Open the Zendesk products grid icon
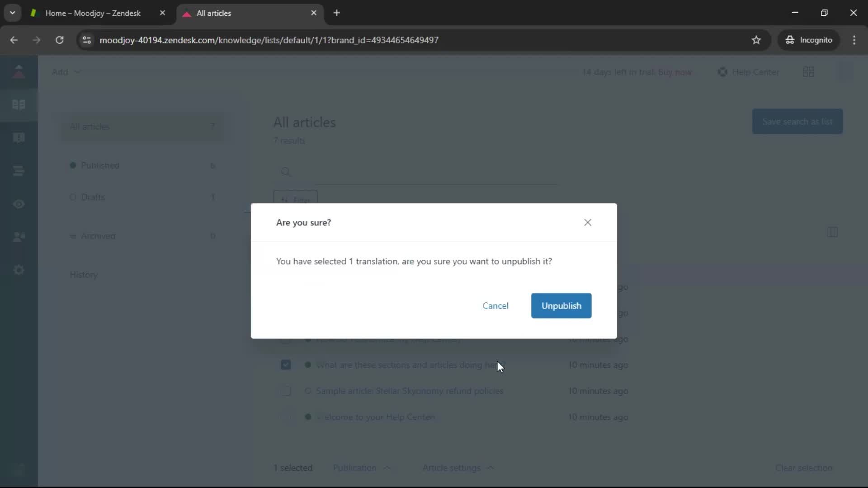 (x=808, y=72)
